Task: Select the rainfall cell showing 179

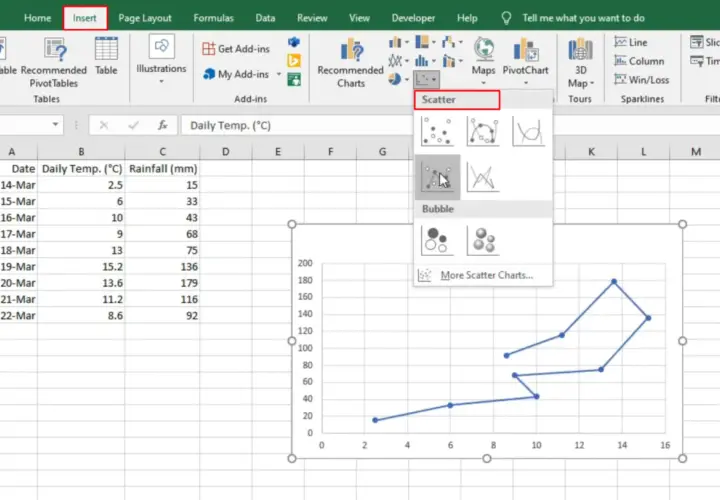Action: coord(163,283)
